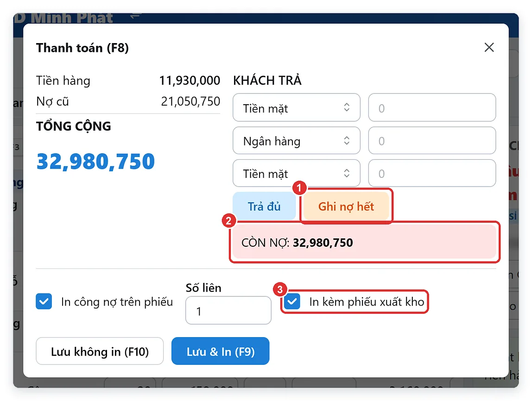Open the Ngân hàng payment method dropdown

point(296,140)
